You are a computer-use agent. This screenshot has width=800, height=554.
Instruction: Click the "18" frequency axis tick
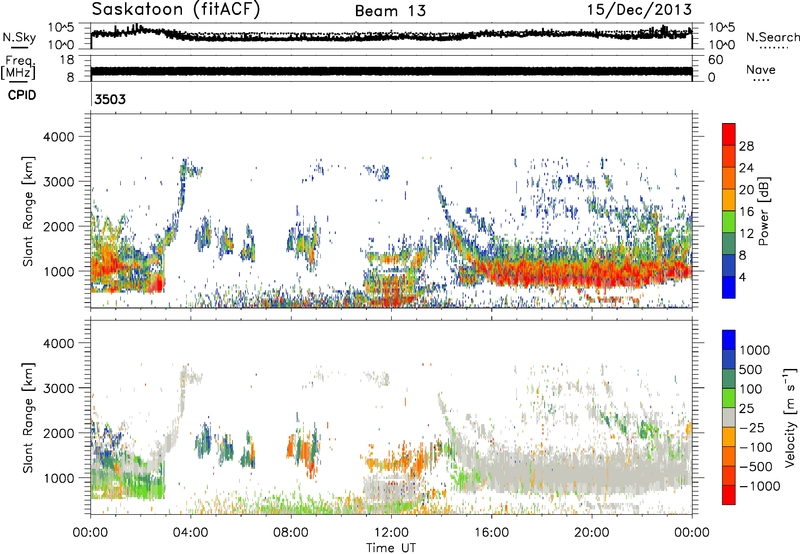(x=67, y=60)
